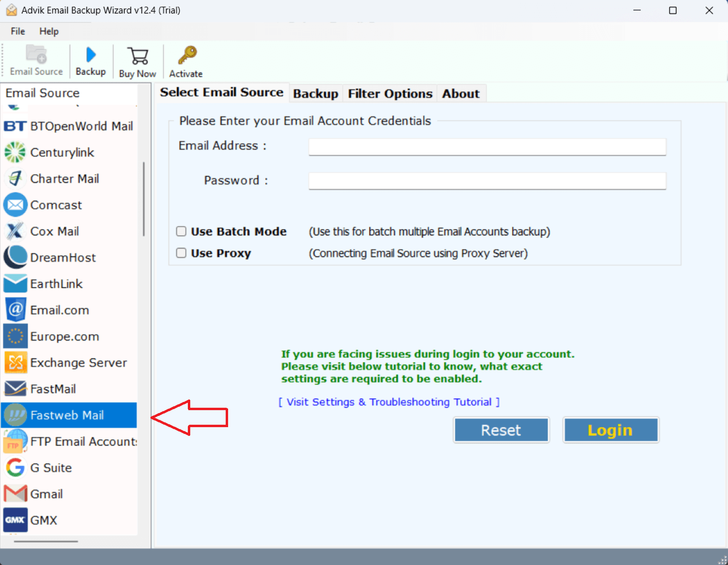Select the DreamHost moon icon
The image size is (728, 565).
pyautogui.click(x=15, y=257)
